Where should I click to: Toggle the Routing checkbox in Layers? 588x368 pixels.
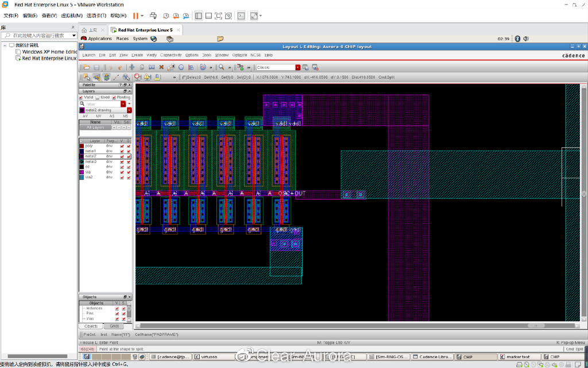114,97
